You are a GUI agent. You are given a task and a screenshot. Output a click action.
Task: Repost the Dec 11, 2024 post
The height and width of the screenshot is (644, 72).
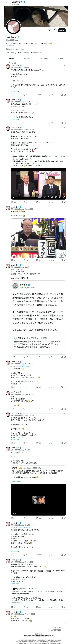click(26, 123)
